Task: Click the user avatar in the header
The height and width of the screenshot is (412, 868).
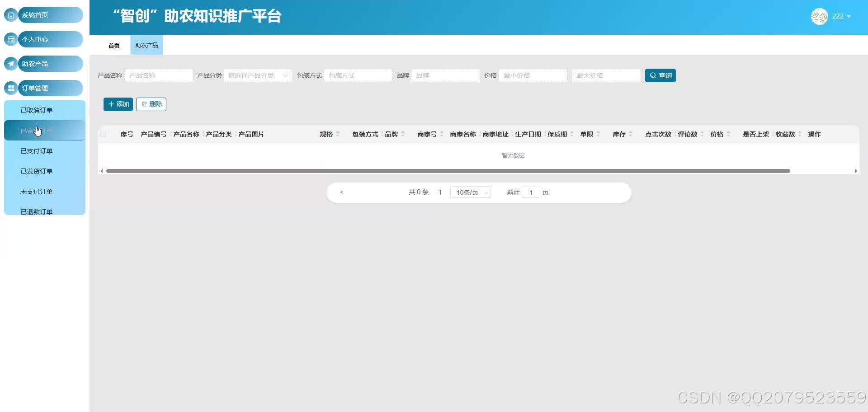Action: pos(819,16)
